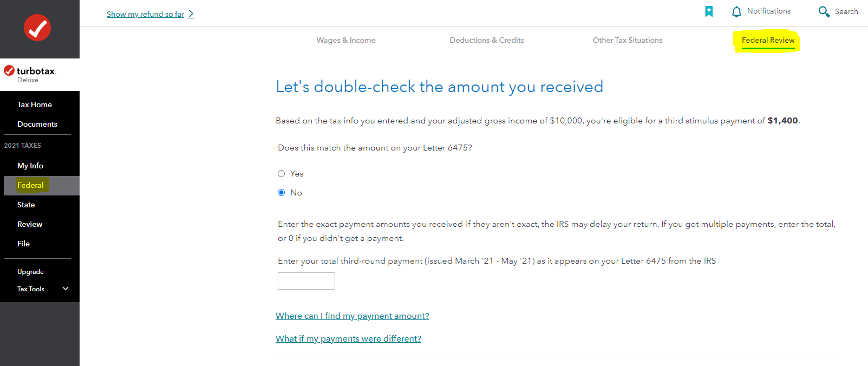Open the Federal Review tab
Viewport: 868px width, 366px height.
tap(768, 40)
